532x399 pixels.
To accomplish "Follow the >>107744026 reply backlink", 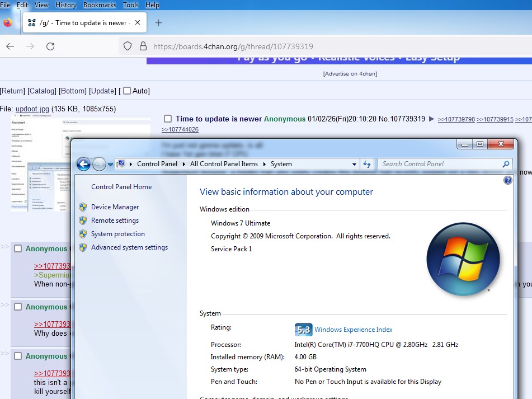I will click(180, 129).
